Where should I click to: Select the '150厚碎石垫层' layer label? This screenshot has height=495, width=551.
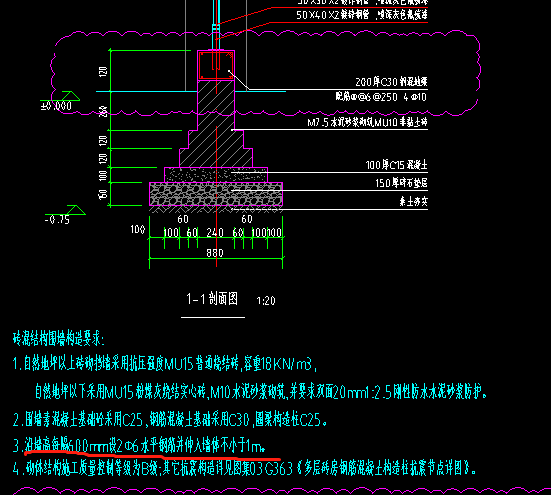[x=401, y=183]
